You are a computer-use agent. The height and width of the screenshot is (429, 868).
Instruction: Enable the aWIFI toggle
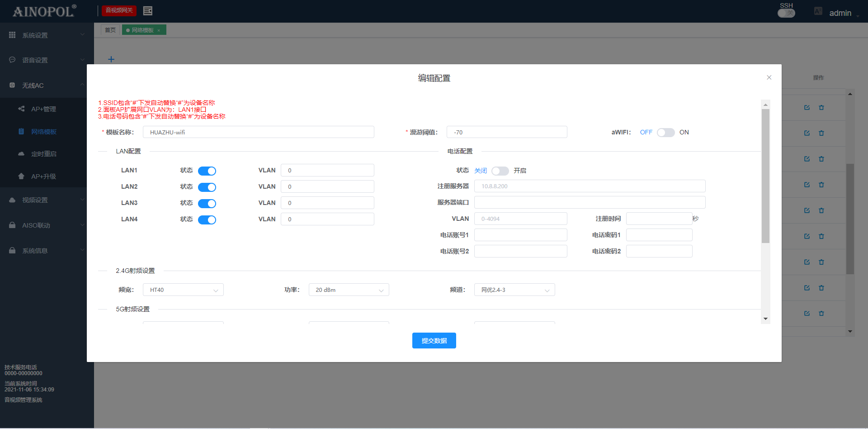tap(665, 133)
